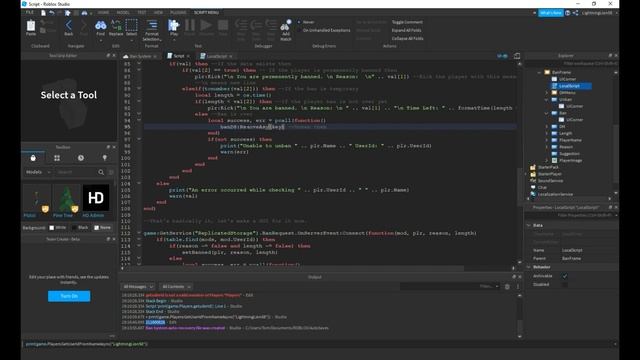
Task: Open the FILE menu
Action: click(x=30, y=13)
